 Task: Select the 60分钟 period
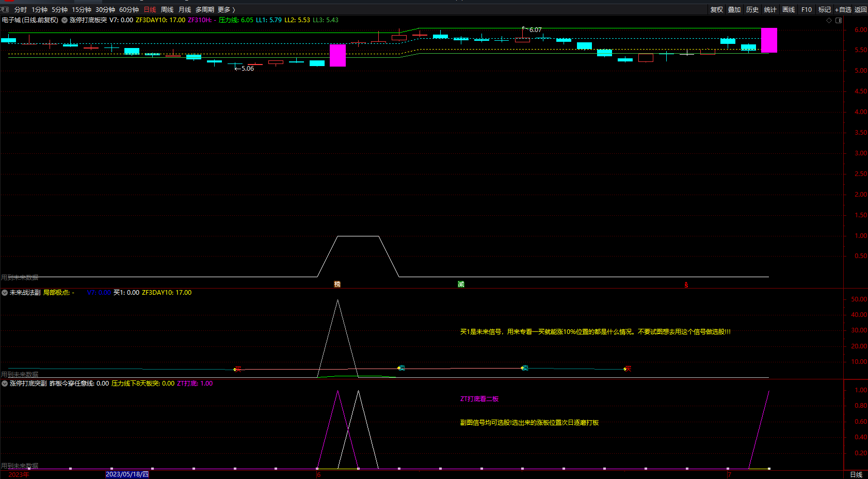click(129, 10)
